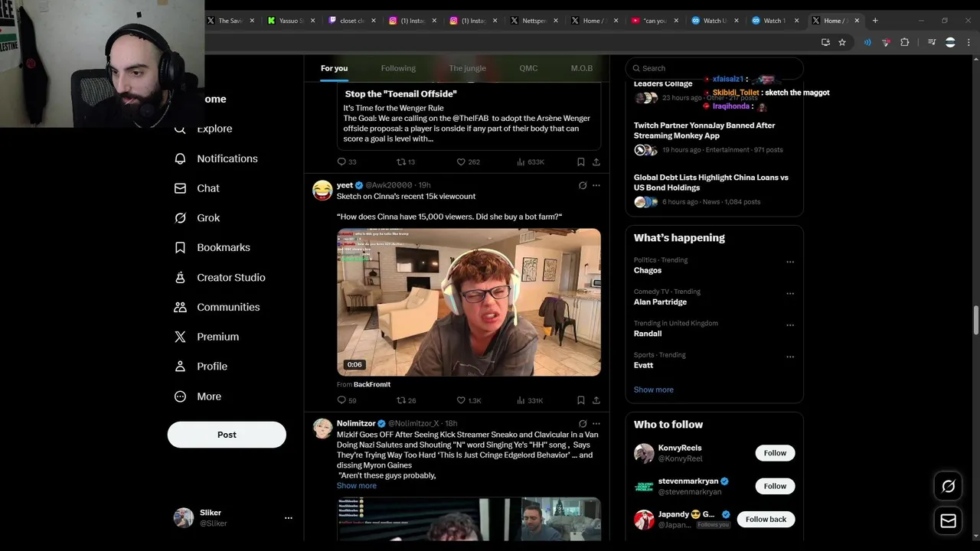
Task: Open Grok action on Nolimitzor's post
Action: 583,424
